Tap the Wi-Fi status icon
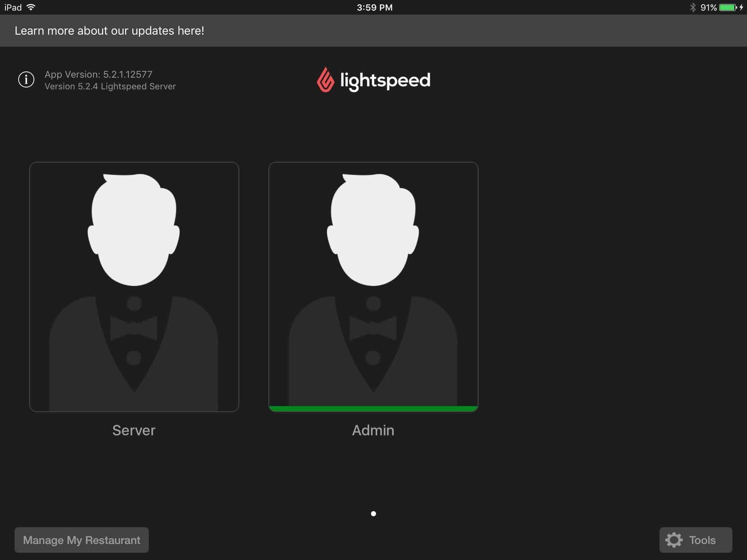747x560 pixels. 31,7
